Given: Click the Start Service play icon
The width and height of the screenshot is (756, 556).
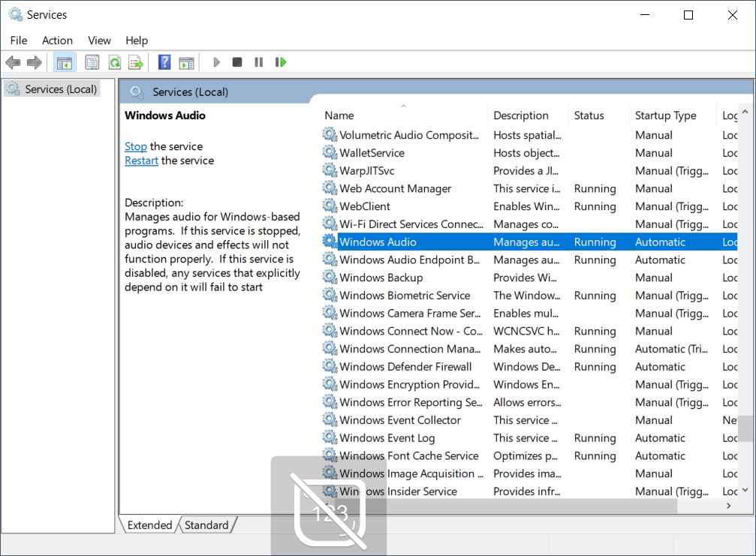Looking at the screenshot, I should point(216,62).
